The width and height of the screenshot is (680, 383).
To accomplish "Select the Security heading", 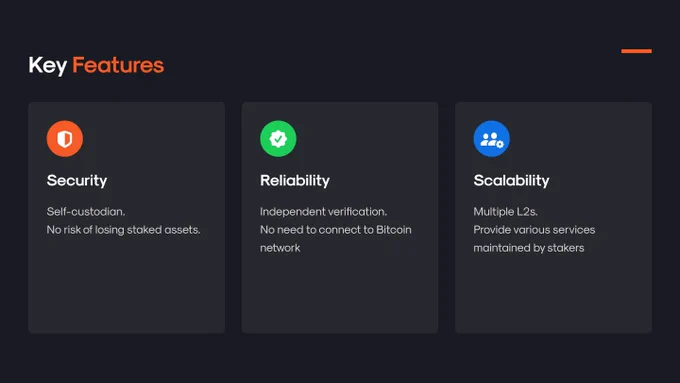I will [x=77, y=180].
